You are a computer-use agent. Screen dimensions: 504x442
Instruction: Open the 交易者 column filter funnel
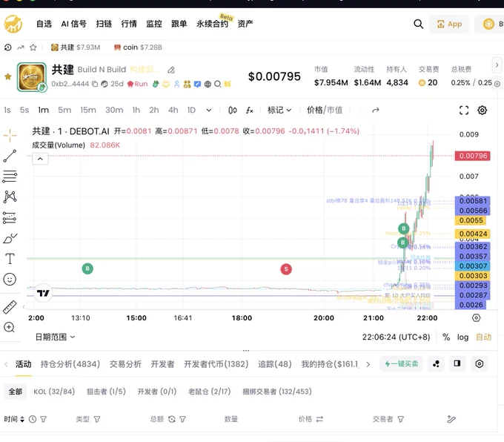(x=400, y=419)
